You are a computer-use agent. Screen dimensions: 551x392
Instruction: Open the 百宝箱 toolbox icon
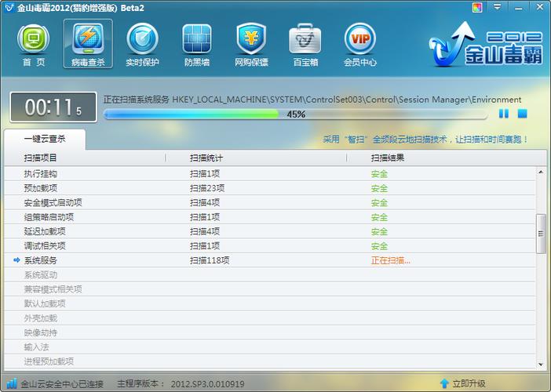305,44
